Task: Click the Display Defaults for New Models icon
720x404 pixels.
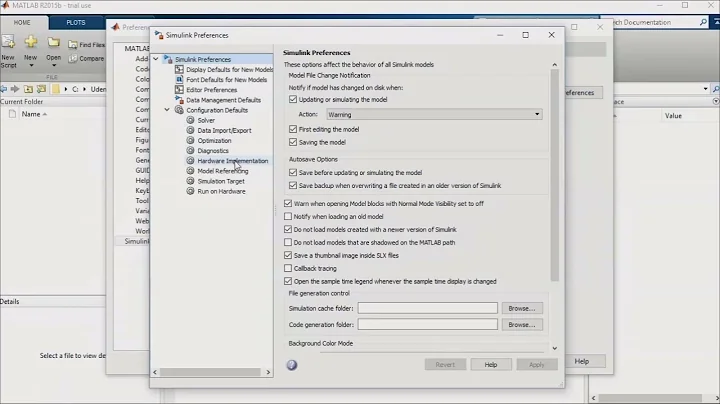Action: pos(179,69)
